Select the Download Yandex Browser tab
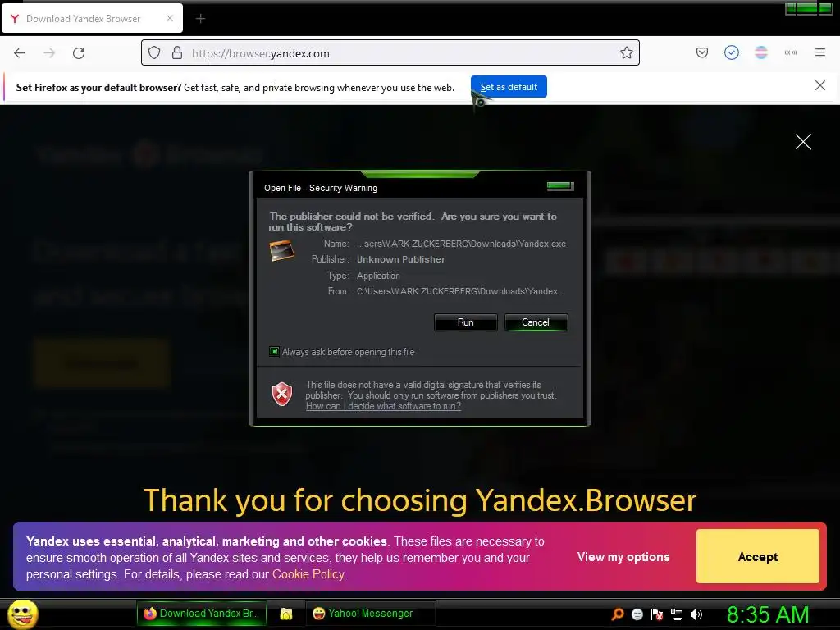The image size is (840, 630). click(92, 18)
